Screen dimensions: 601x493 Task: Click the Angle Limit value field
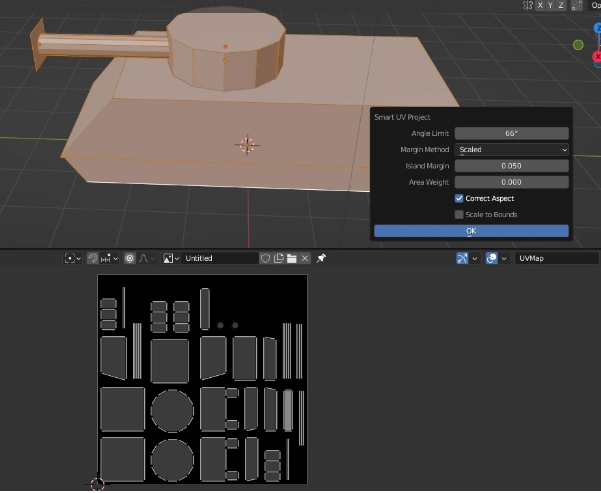point(512,133)
